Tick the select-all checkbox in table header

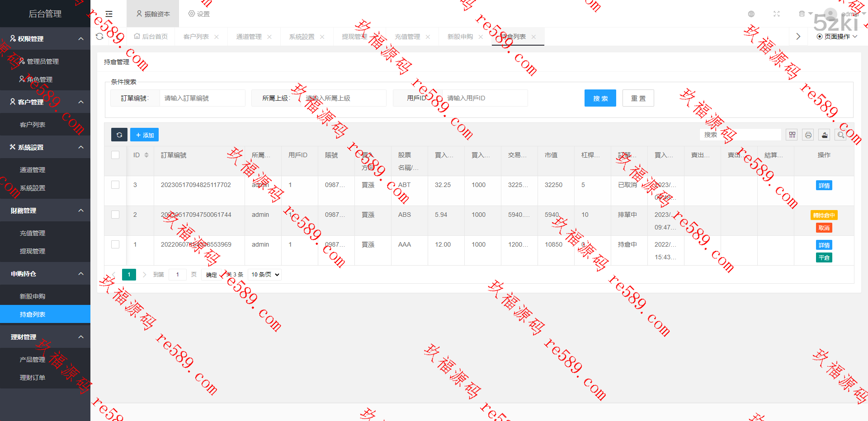click(115, 155)
